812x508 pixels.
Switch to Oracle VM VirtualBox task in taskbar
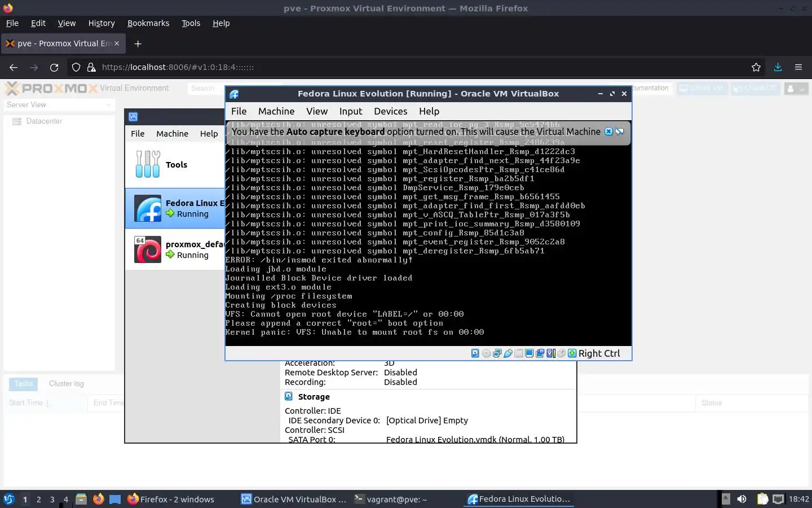click(x=293, y=499)
